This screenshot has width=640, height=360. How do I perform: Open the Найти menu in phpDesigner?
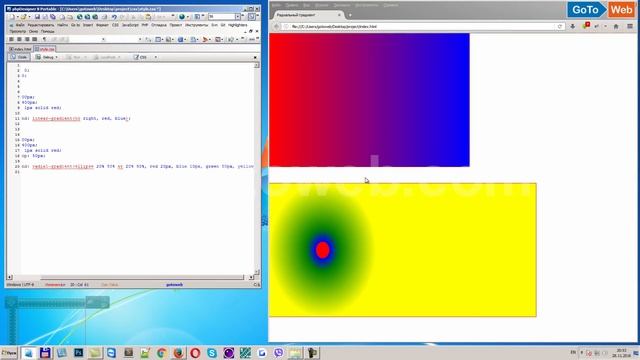coord(62,25)
